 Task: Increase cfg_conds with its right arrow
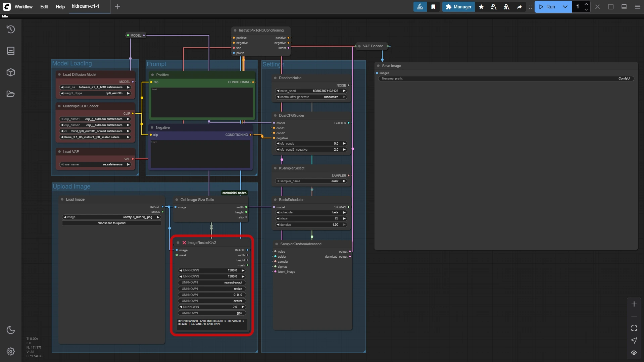[344, 144]
